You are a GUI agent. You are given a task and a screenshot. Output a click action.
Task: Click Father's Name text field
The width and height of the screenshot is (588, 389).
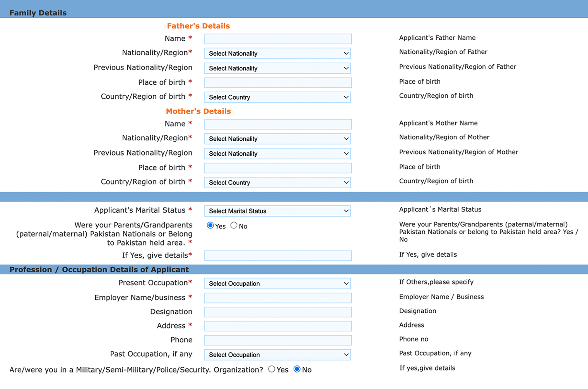coord(278,39)
